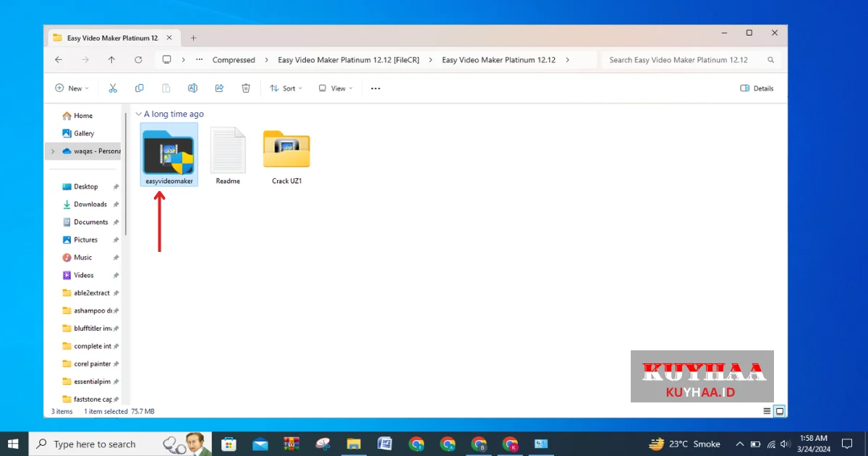Show hidden system tray icons
Image resolution: width=868 pixels, height=456 pixels.
tap(739, 444)
